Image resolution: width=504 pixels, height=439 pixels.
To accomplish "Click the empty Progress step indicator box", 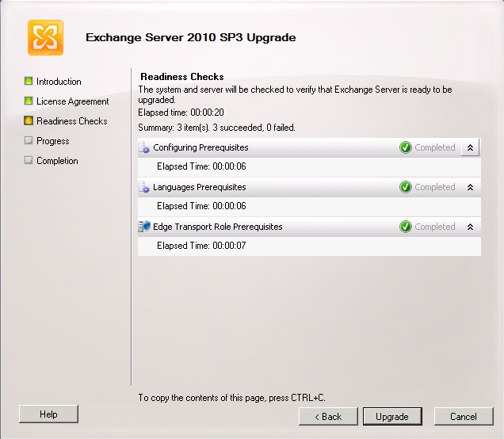I will point(29,140).
